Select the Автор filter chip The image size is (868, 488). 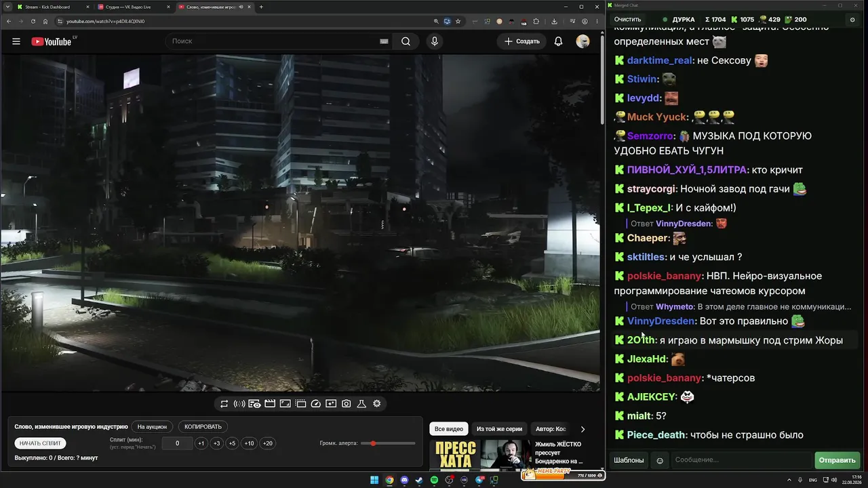(551, 429)
